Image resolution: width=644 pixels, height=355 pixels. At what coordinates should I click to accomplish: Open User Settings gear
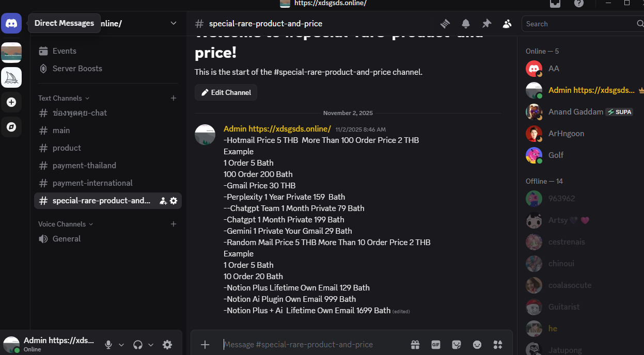pyautogui.click(x=167, y=344)
